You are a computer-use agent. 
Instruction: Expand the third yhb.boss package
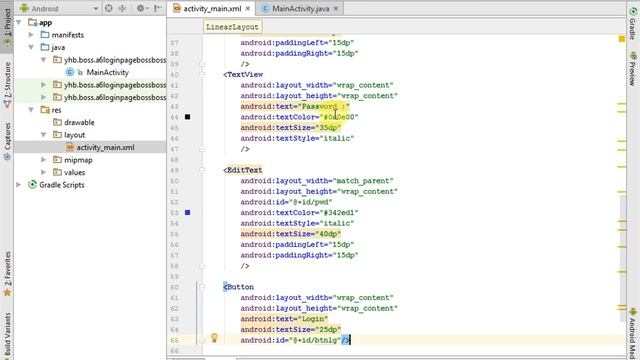[43, 97]
